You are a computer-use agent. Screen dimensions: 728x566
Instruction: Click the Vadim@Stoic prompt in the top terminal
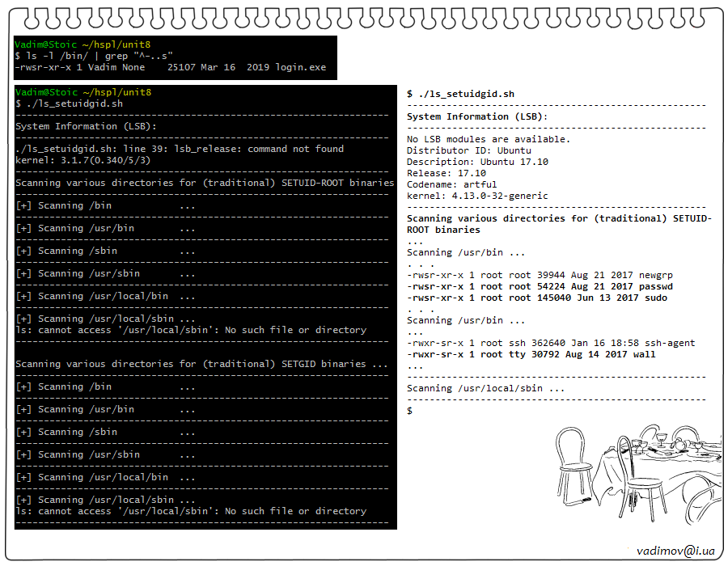click(47, 44)
